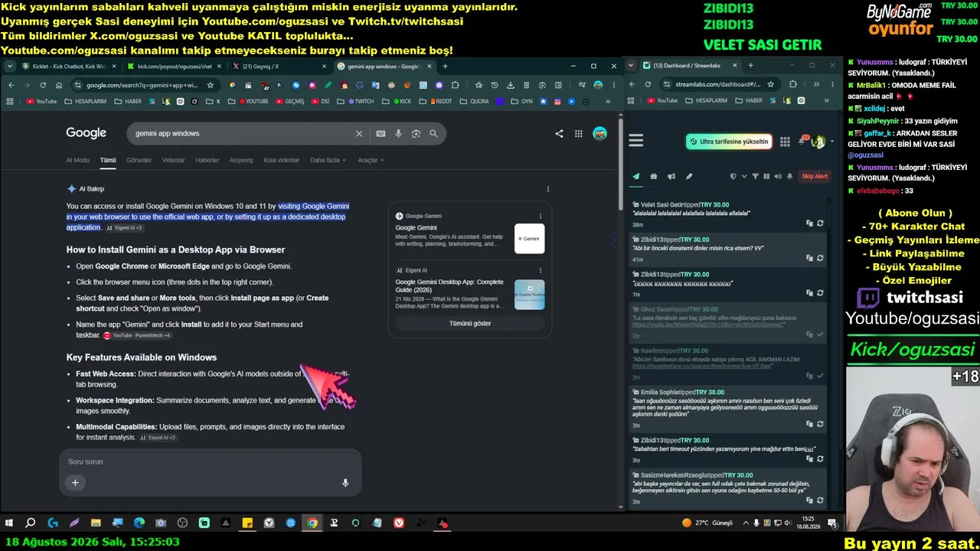Screen dimensions: 980x551
Task: Show hidden bookmarks in the Google window
Action: [x=609, y=101]
